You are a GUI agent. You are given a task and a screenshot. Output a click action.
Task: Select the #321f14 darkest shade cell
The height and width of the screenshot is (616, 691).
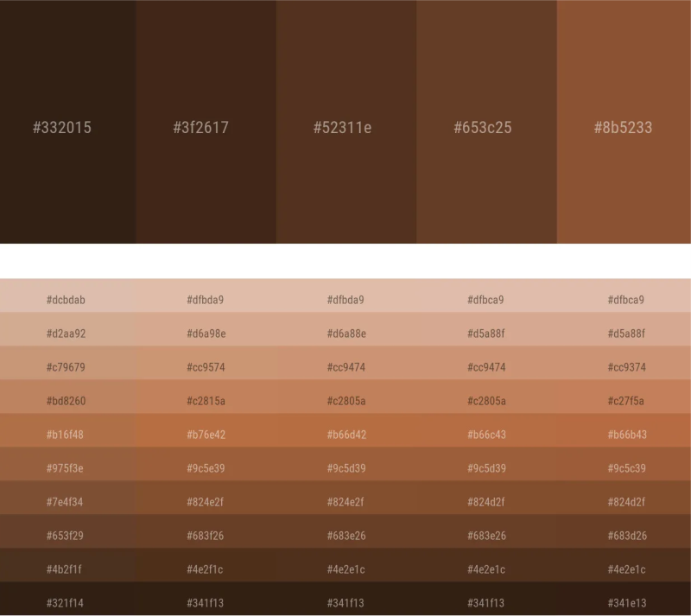tap(66, 603)
